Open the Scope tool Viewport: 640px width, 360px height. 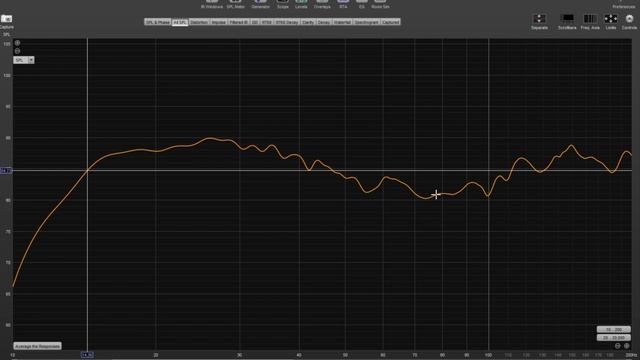point(282,4)
